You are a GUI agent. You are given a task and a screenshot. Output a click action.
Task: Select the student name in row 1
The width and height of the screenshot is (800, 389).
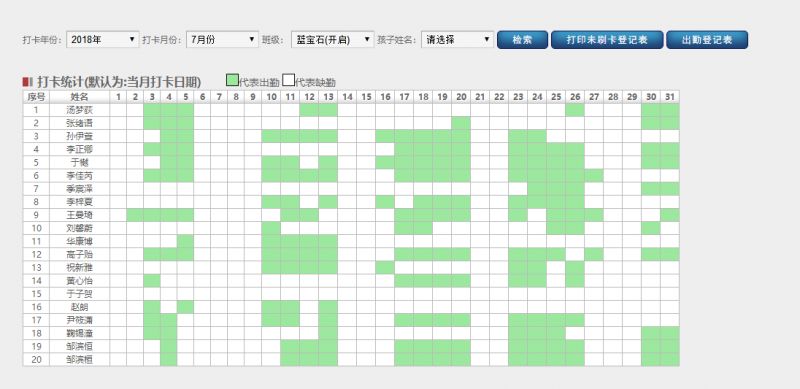[x=80, y=110]
